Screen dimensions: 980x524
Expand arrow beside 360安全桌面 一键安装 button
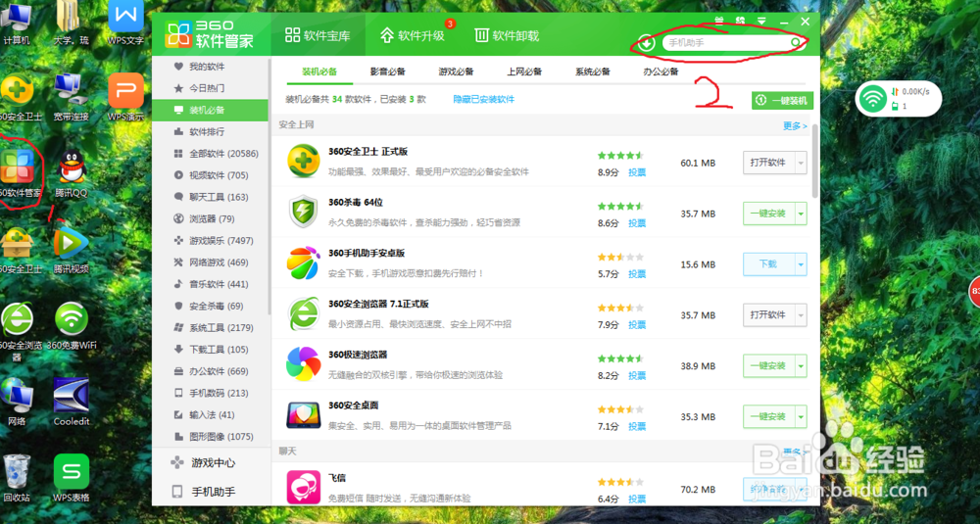pyautogui.click(x=801, y=416)
